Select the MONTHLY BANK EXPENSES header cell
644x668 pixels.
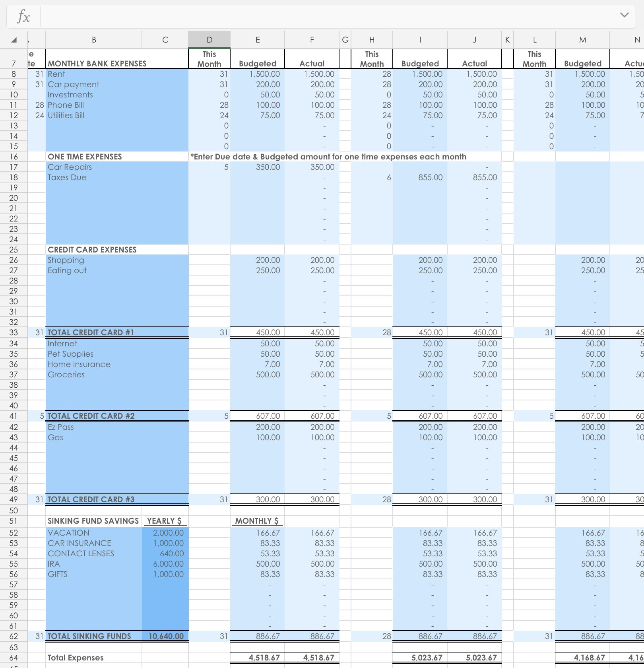point(97,63)
